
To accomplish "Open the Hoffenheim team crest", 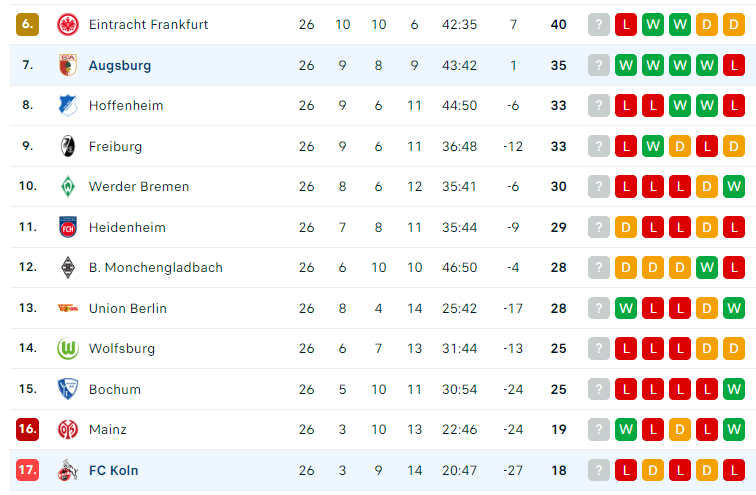I will (68, 106).
